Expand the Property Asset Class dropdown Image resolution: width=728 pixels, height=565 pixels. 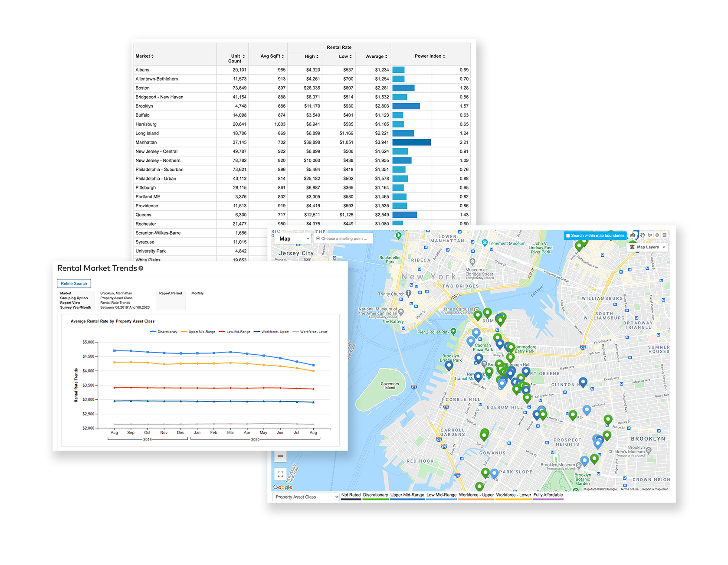(306, 497)
